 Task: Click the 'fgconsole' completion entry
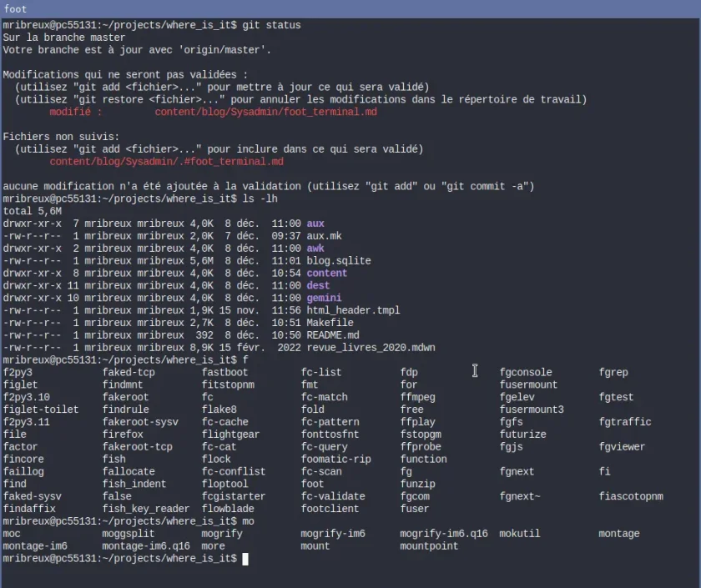pos(526,373)
